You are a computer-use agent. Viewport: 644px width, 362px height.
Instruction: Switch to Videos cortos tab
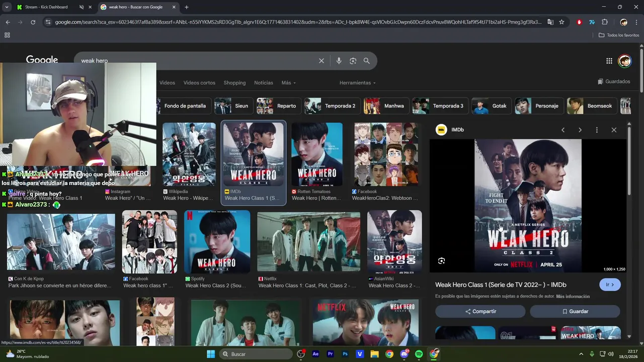click(199, 83)
